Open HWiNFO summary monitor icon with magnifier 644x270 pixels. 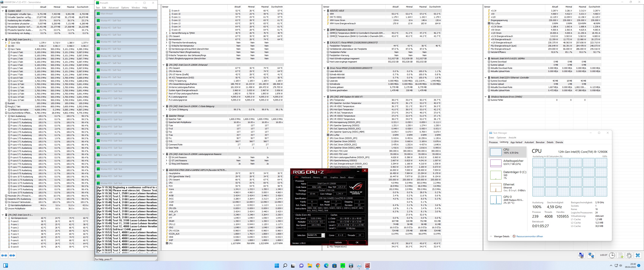[x=581, y=255]
